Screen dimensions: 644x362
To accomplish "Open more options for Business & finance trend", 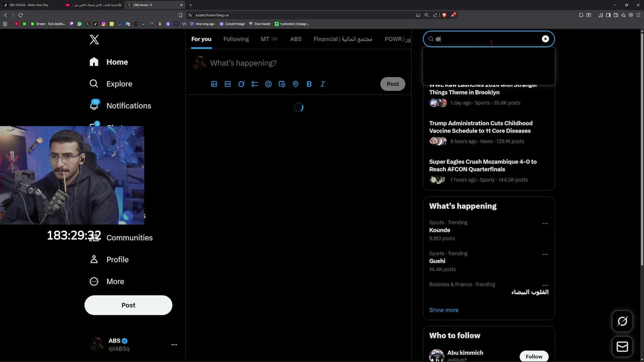I will [545, 285].
